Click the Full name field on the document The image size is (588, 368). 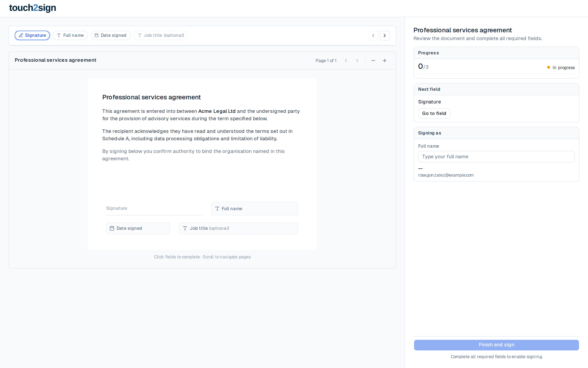[x=255, y=209]
